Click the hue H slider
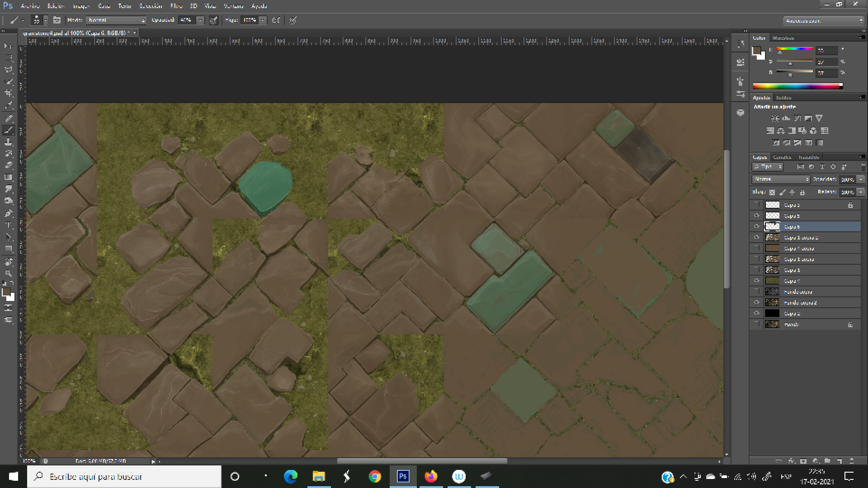 (x=795, y=50)
